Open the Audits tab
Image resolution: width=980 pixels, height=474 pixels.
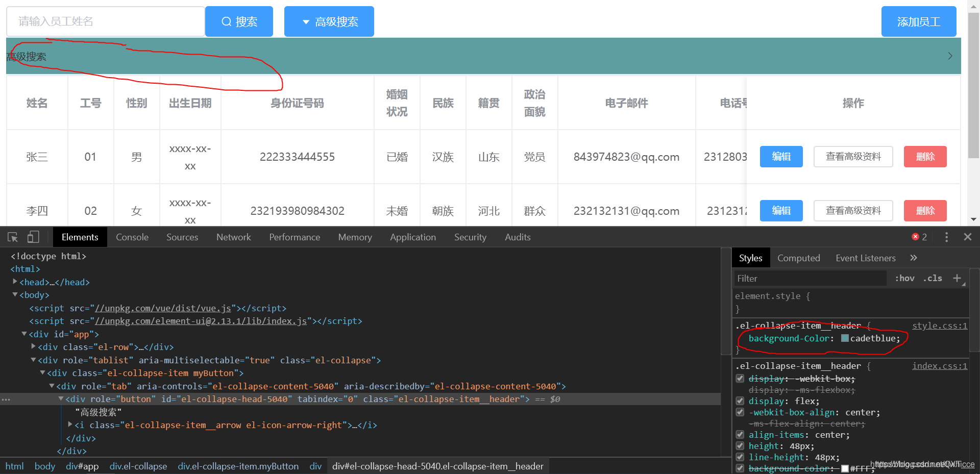[x=518, y=237]
